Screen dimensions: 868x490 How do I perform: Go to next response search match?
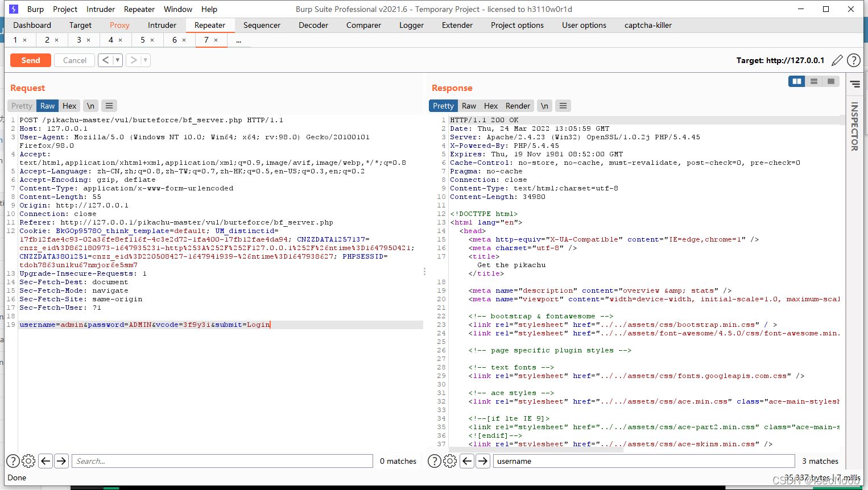pos(483,461)
